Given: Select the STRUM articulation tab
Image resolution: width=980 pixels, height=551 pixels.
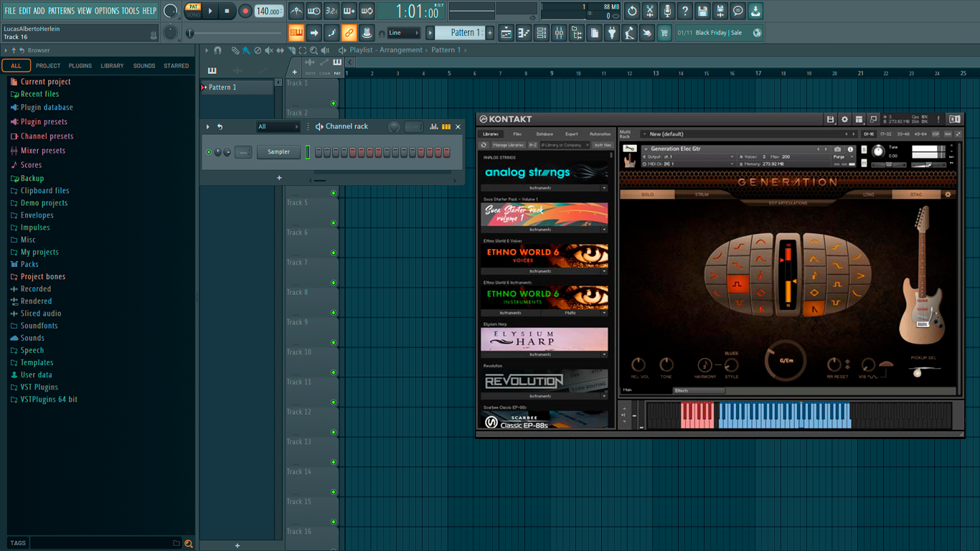Looking at the screenshot, I should tap(702, 194).
